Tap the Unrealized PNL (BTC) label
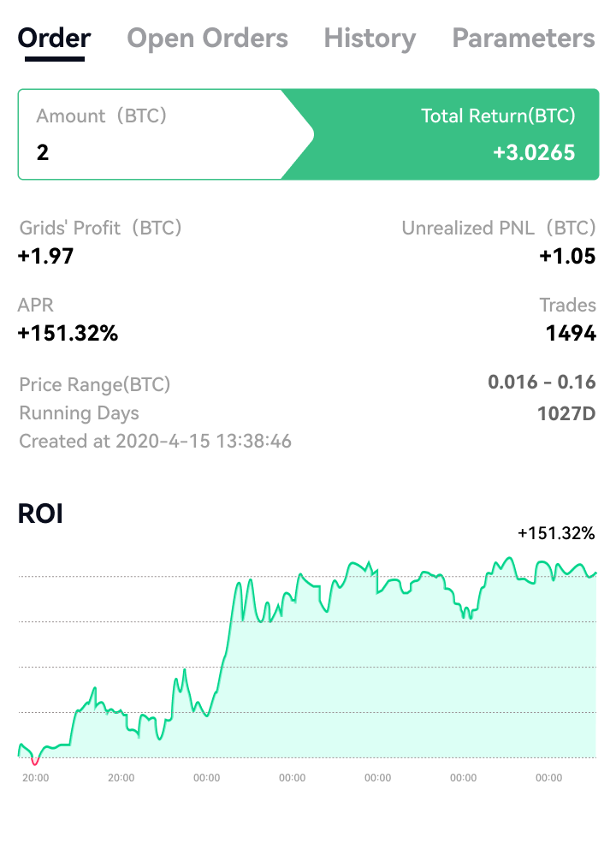 click(498, 228)
